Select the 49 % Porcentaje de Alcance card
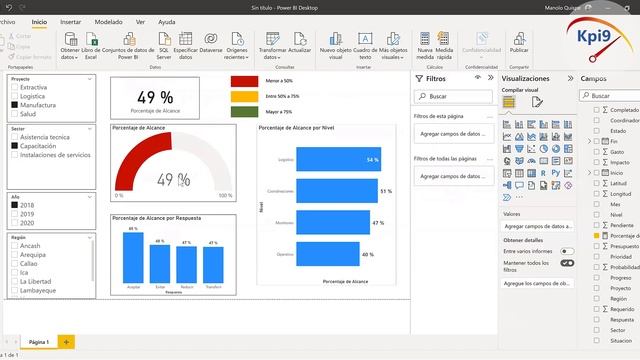 pyautogui.click(x=155, y=98)
